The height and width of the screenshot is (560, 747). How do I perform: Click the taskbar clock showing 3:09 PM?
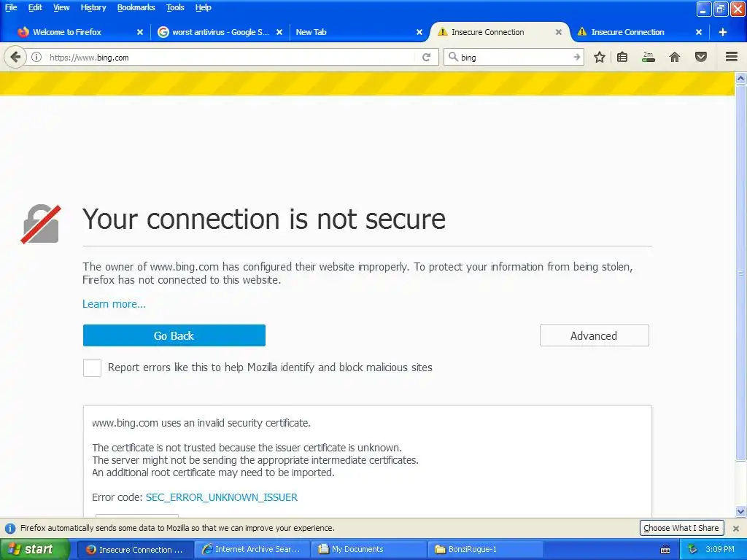(720, 549)
